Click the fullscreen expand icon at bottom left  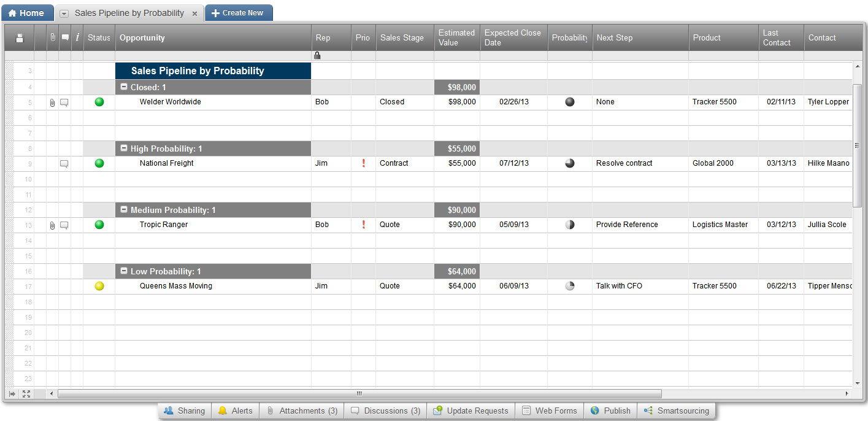pos(26,393)
